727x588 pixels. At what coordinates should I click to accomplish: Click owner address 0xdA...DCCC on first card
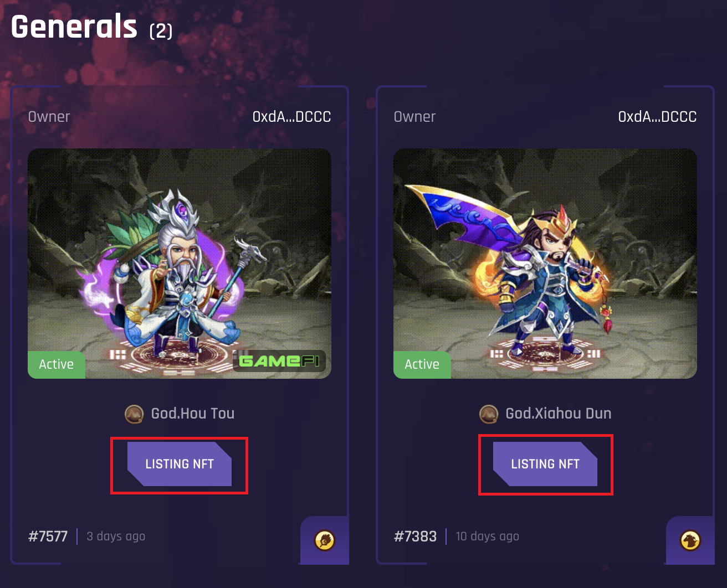291,117
